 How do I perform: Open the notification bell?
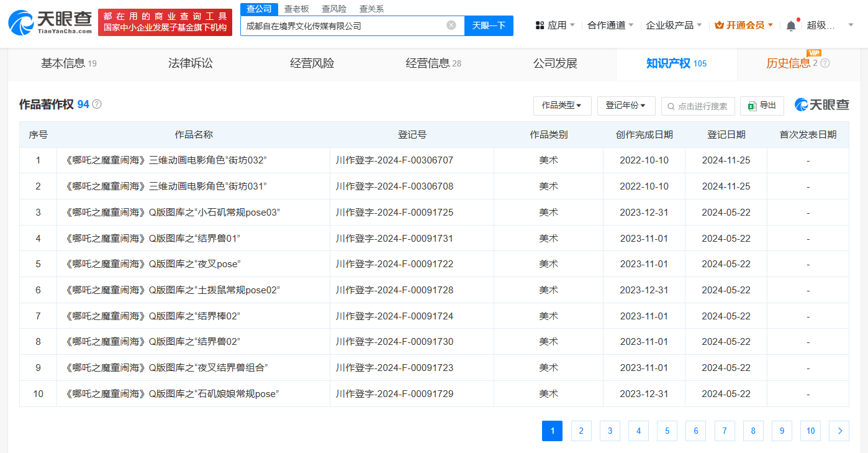pos(790,25)
